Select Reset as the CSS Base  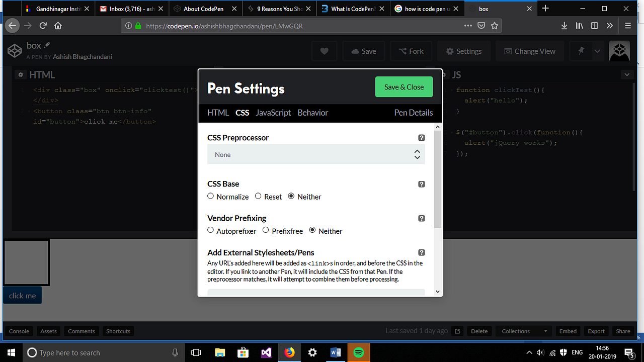(x=258, y=196)
